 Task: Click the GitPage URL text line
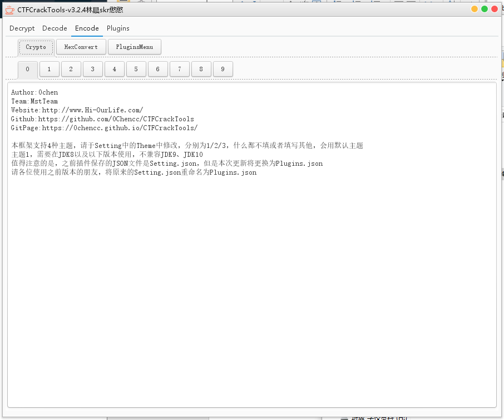[x=104, y=128]
